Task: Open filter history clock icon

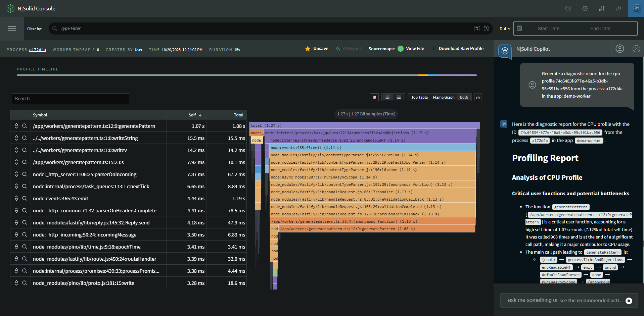Action: point(487,29)
